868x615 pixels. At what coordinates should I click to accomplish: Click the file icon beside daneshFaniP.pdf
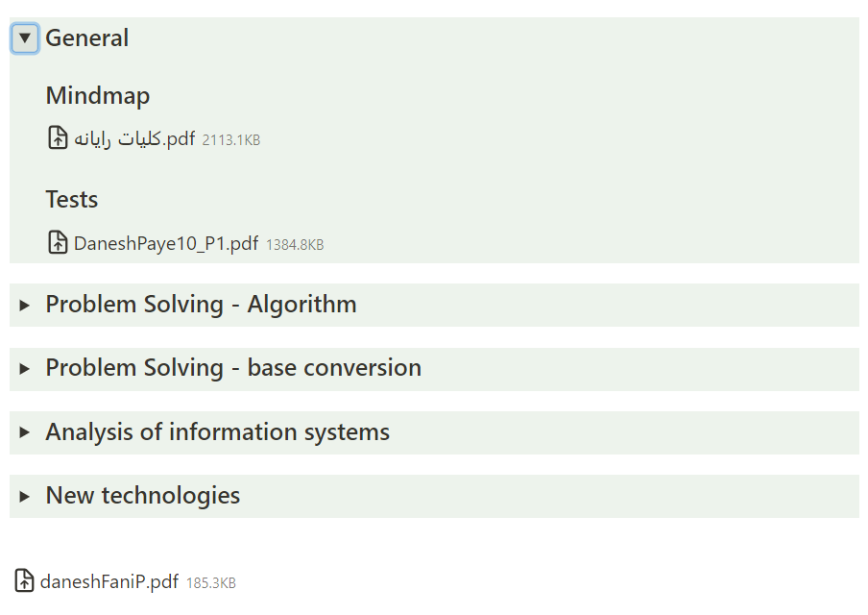click(25, 580)
